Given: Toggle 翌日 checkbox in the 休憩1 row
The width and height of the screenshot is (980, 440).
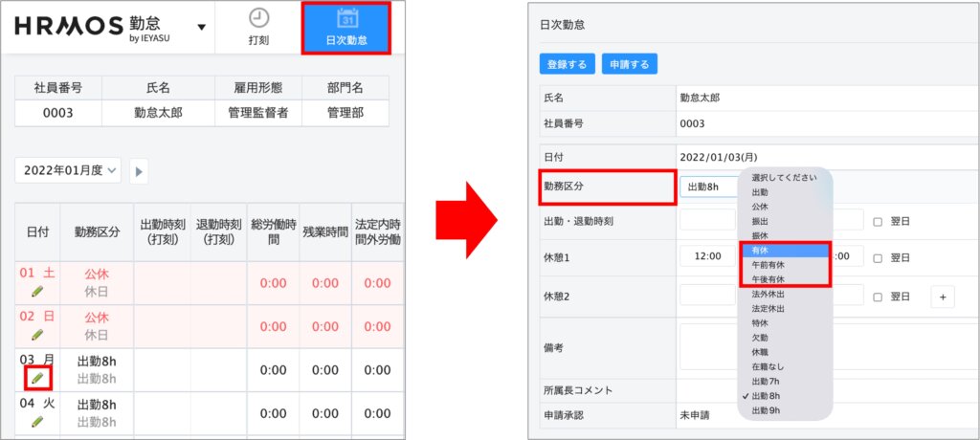Looking at the screenshot, I should 878,258.
